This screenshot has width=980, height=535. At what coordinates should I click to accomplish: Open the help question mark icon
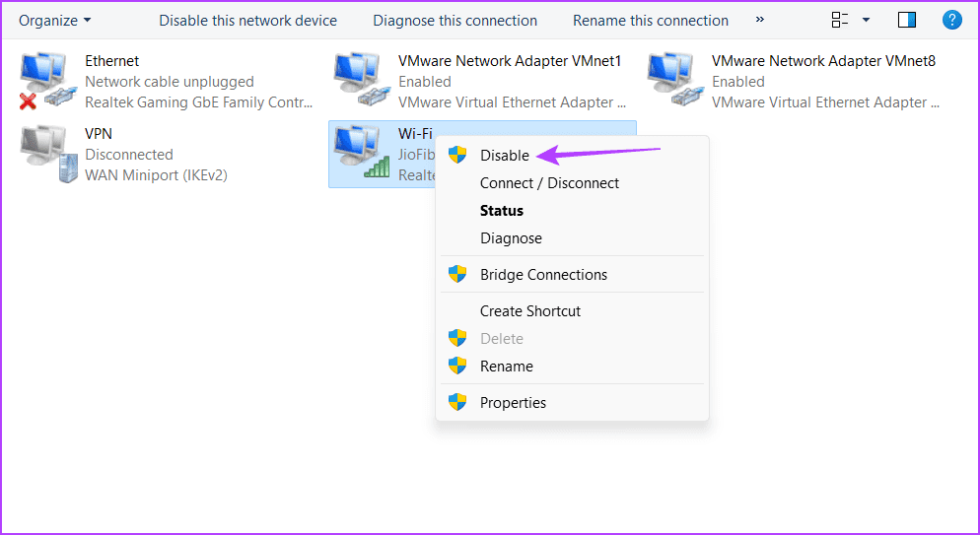pos(951,20)
